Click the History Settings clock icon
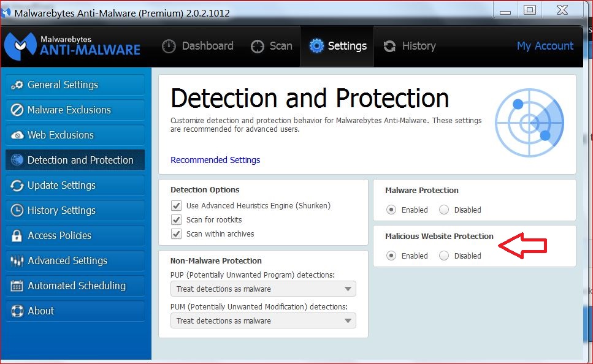 pyautogui.click(x=17, y=210)
